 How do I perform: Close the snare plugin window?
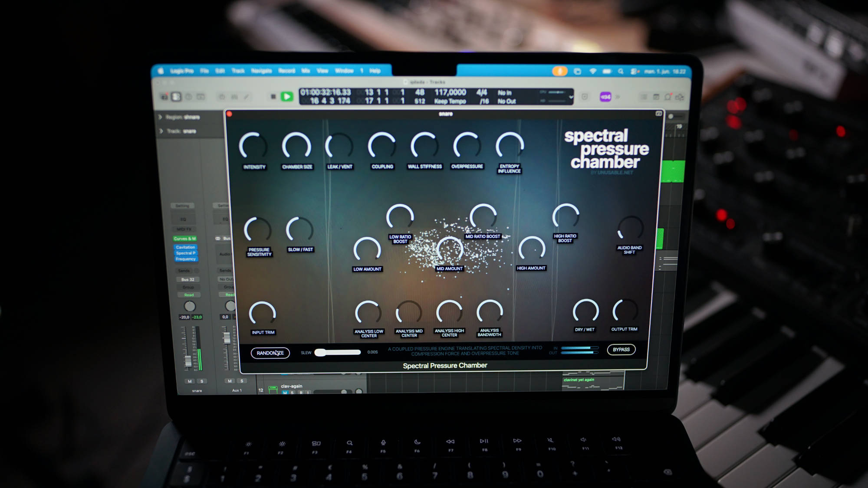pyautogui.click(x=229, y=114)
